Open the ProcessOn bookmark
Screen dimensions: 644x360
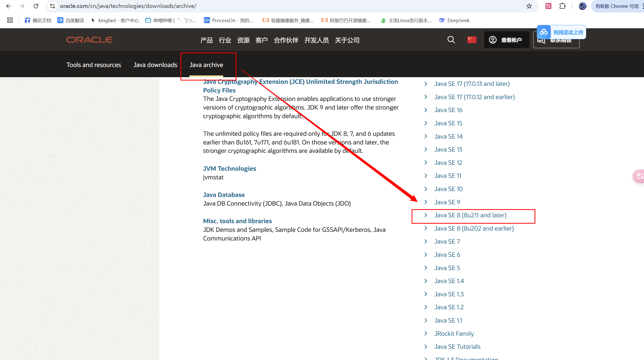click(229, 20)
